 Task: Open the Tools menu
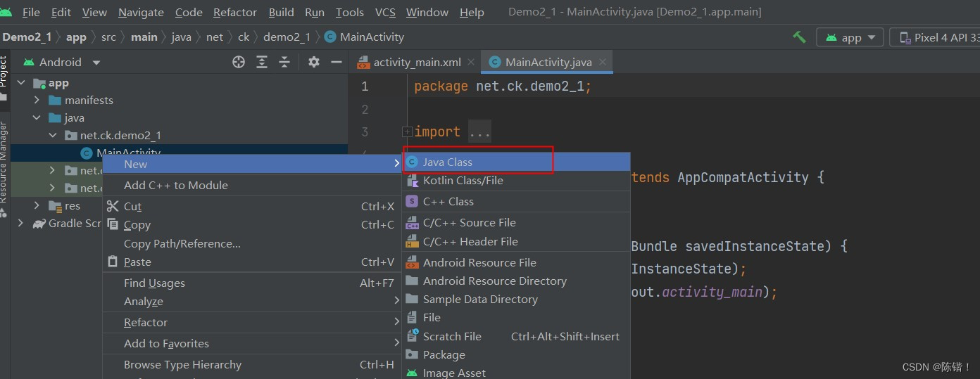point(350,12)
